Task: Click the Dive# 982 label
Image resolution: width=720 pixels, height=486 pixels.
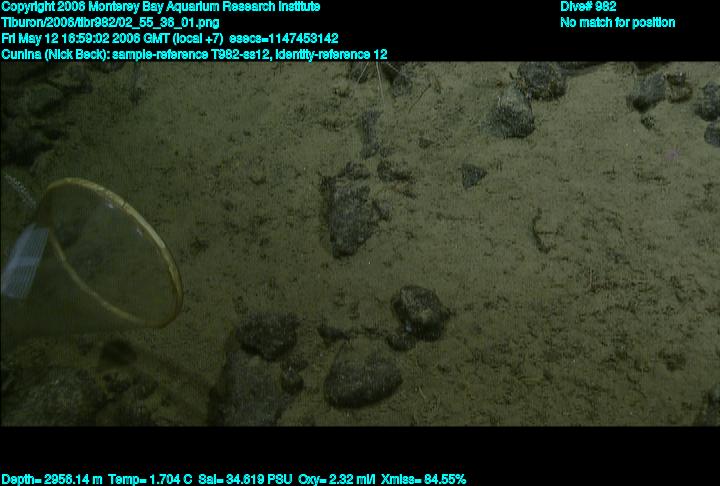Action: 588,7
